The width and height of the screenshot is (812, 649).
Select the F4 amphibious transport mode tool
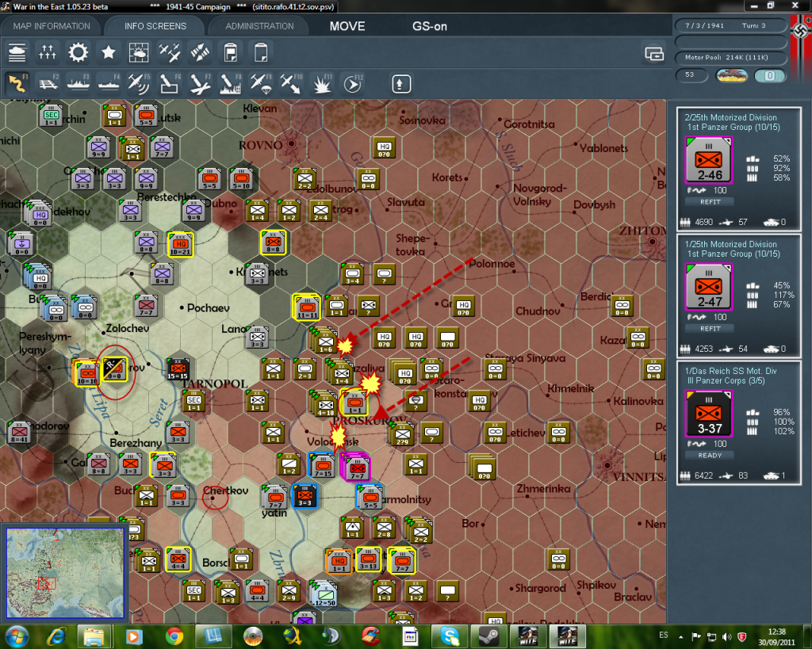click(x=108, y=84)
